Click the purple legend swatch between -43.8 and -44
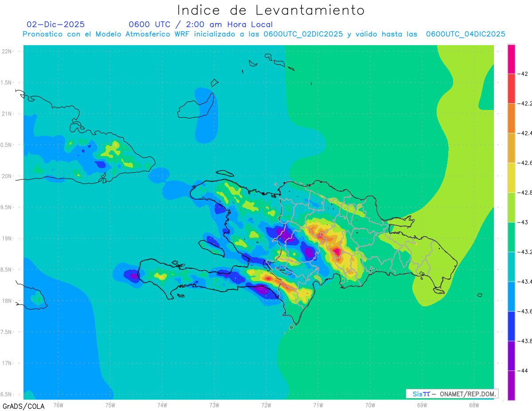The width and height of the screenshot is (532, 411). [511, 356]
